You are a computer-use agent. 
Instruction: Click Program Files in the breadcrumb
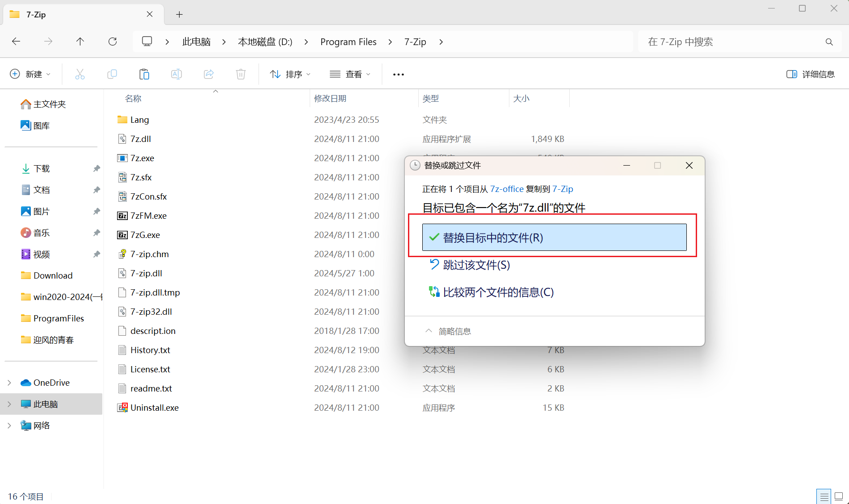[349, 42]
